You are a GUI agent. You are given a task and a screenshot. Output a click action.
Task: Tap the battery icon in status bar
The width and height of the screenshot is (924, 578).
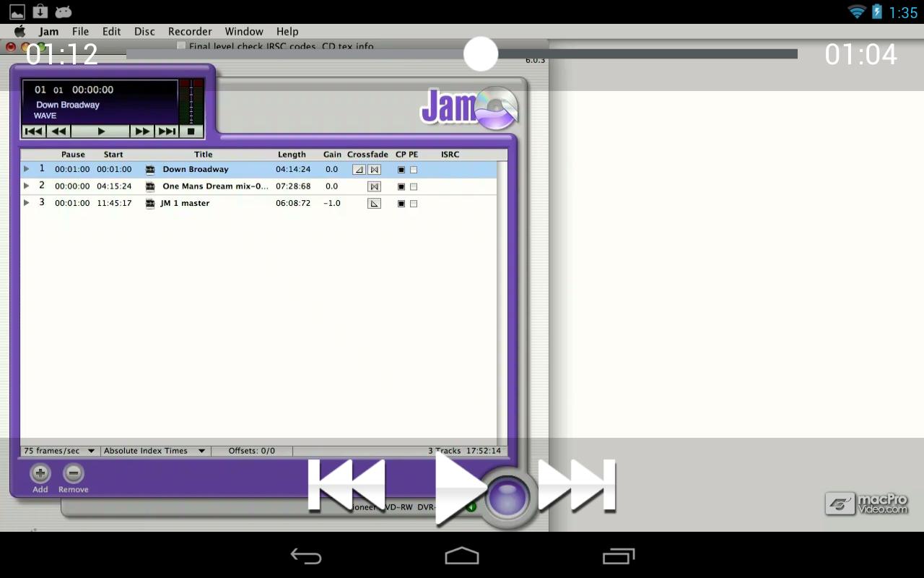click(877, 12)
